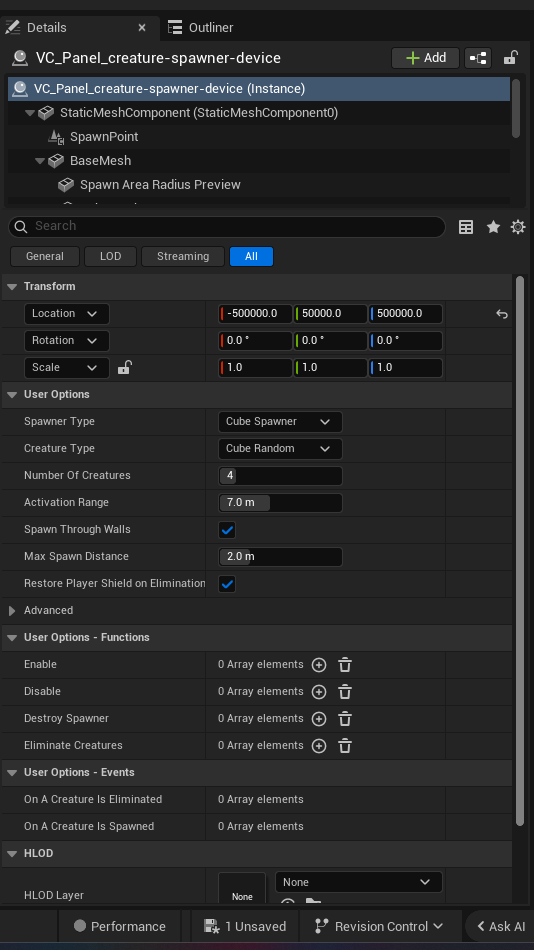Click the details panel vertical scrollbar
This screenshot has width=534, height=950.
[519, 550]
